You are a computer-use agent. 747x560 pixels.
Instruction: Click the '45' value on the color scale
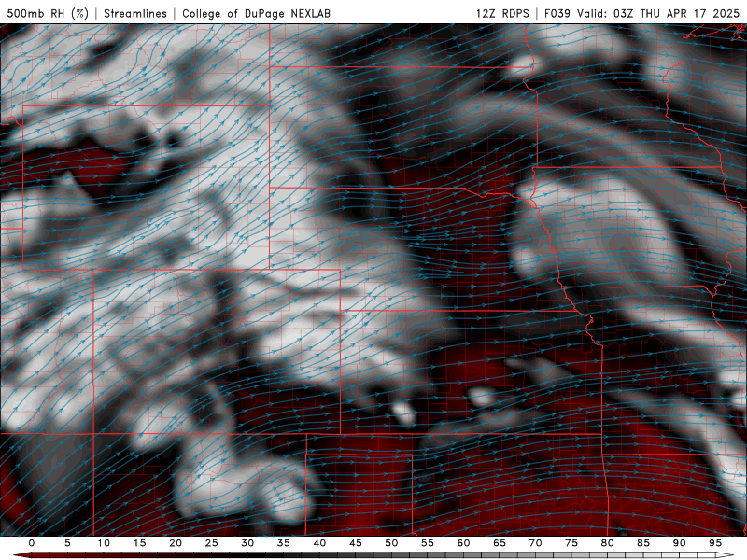point(356,543)
